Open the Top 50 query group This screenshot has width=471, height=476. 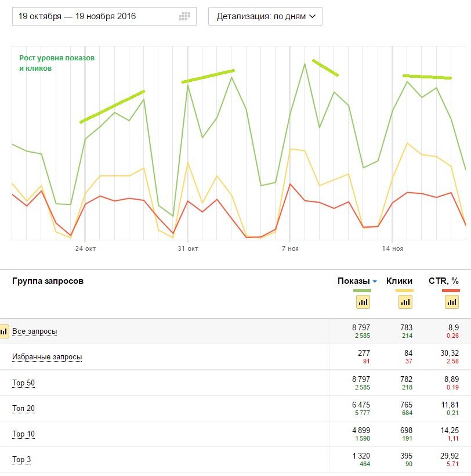pyautogui.click(x=24, y=383)
